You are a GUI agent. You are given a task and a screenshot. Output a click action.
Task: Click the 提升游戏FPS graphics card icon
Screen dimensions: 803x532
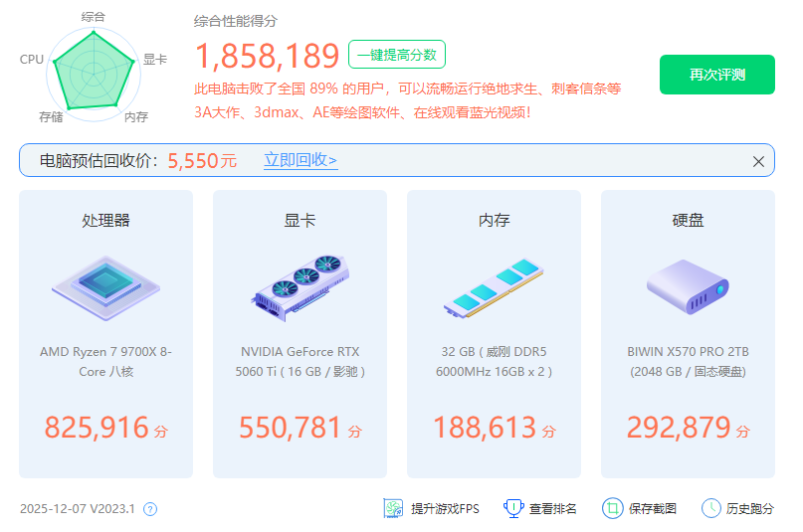coord(393,508)
